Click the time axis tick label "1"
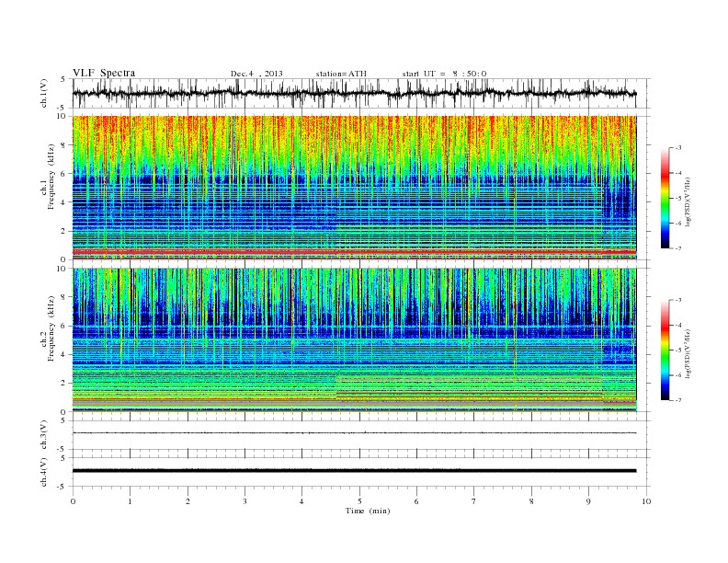The image size is (728, 563). 131,501
